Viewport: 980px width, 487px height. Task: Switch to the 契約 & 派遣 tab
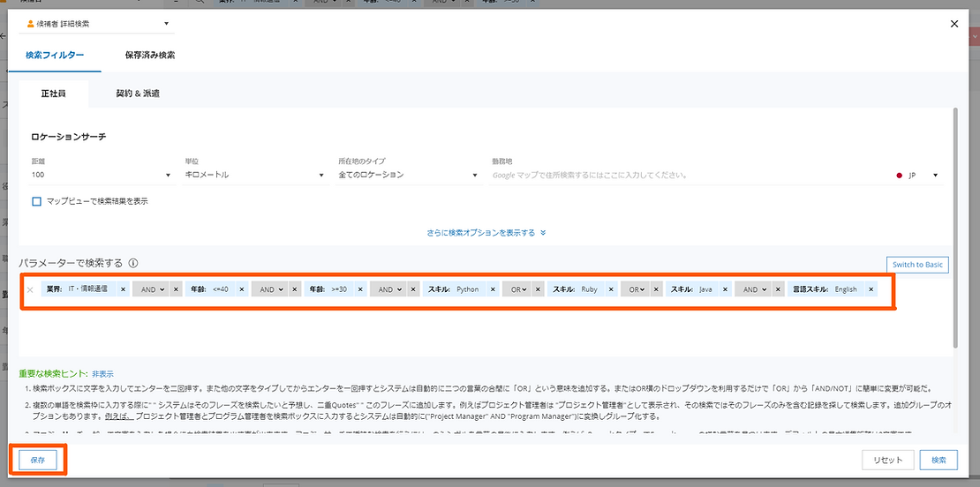138,93
